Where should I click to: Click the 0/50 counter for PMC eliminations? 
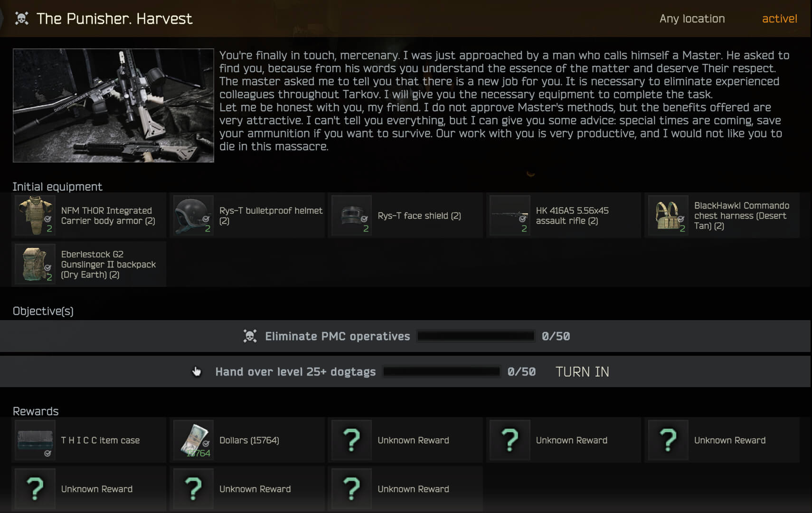click(x=556, y=336)
